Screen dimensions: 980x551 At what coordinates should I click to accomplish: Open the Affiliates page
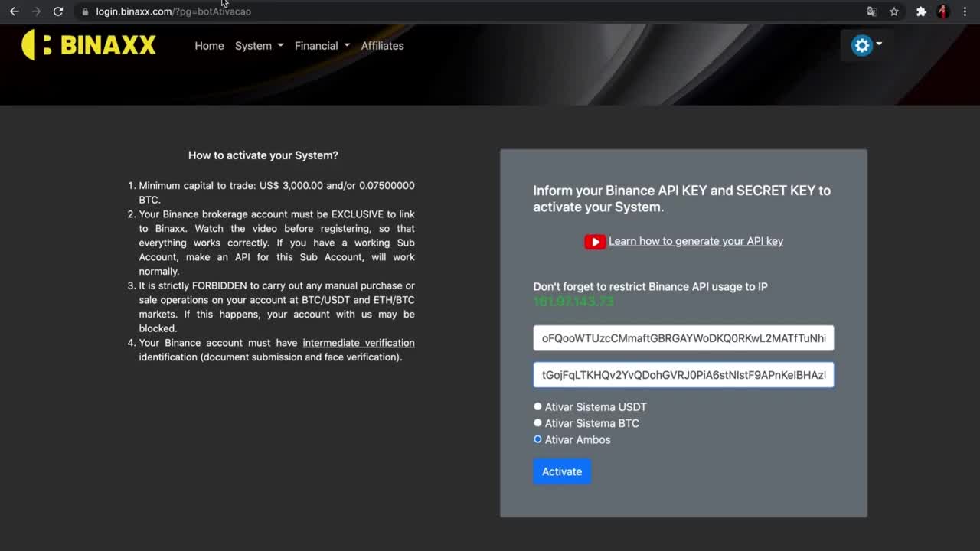point(382,46)
